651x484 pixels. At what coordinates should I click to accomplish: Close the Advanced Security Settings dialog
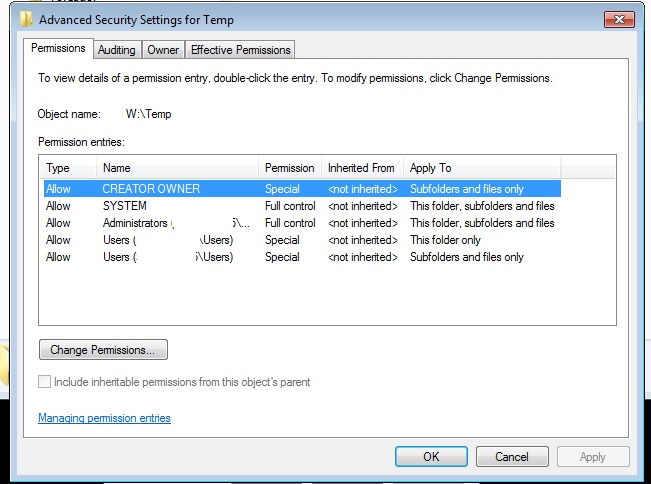coord(616,19)
